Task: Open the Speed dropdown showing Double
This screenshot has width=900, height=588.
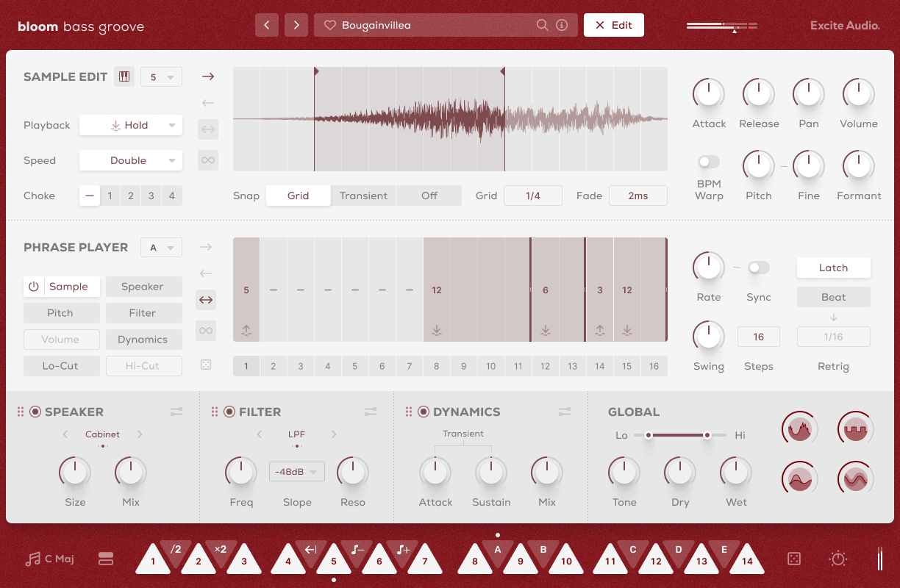Action: pyautogui.click(x=130, y=160)
